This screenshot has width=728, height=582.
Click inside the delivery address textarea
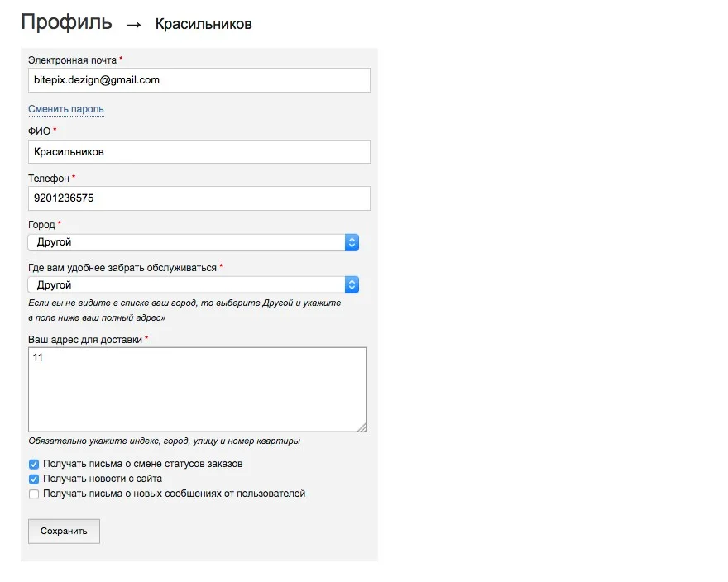coord(197,389)
